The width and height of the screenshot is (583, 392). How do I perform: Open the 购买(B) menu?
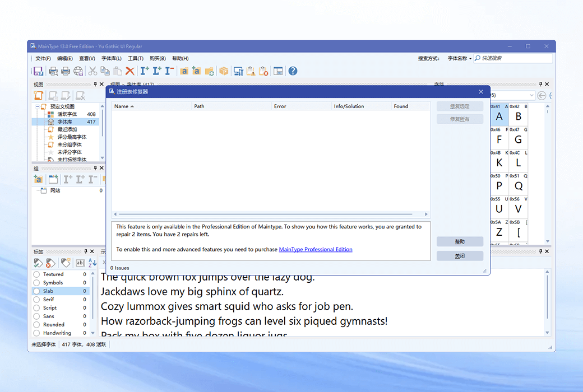[158, 58]
